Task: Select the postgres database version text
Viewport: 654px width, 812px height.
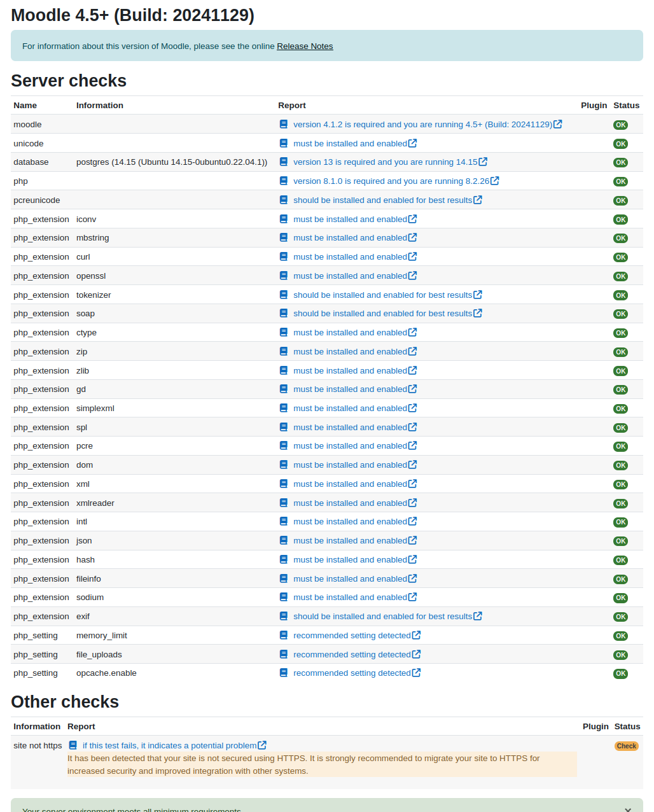Action: [x=172, y=162]
